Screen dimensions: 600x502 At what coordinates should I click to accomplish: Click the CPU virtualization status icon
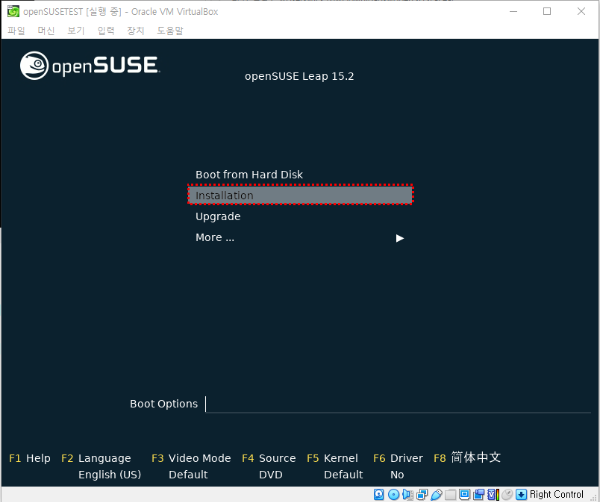493,494
